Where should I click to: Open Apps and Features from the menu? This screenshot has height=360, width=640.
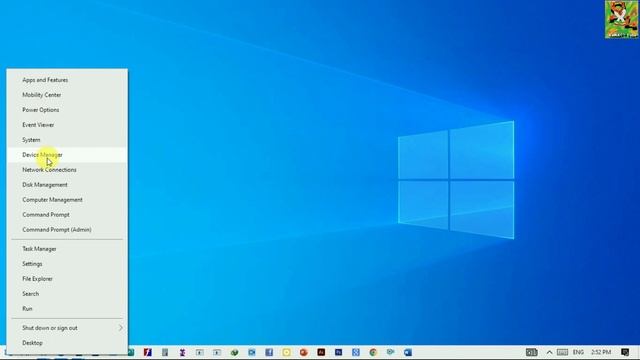pos(67,80)
